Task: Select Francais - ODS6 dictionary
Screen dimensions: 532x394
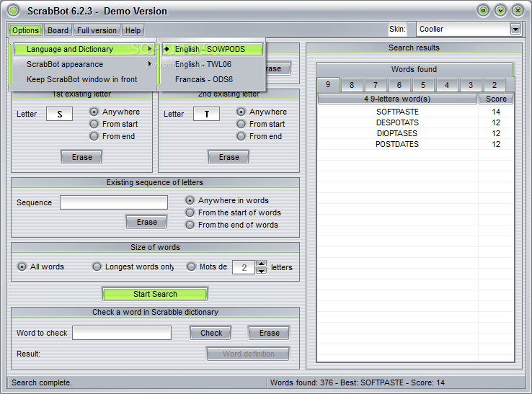Action: [x=213, y=79]
